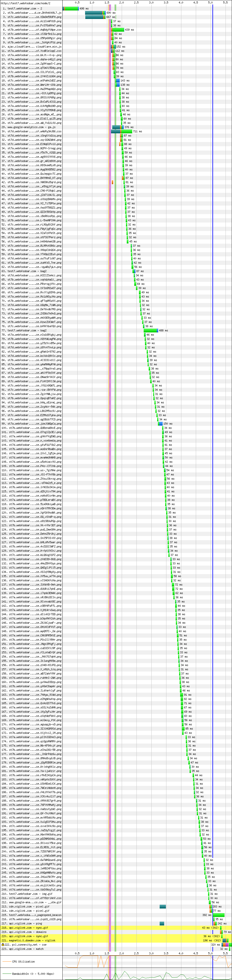Select row 29 www.google-analytics.com - ga.js
This screenshot has width=232, height=980.
click(x=31, y=127)
